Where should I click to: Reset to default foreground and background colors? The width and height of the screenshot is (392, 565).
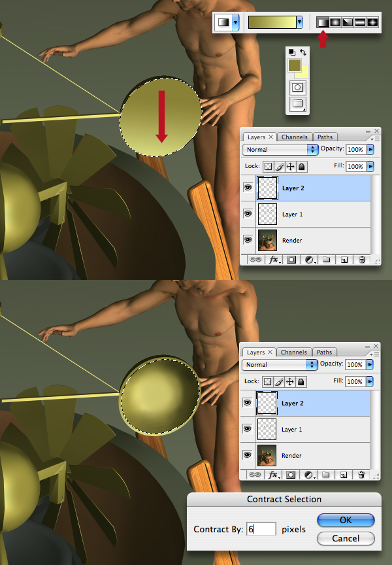[292, 52]
